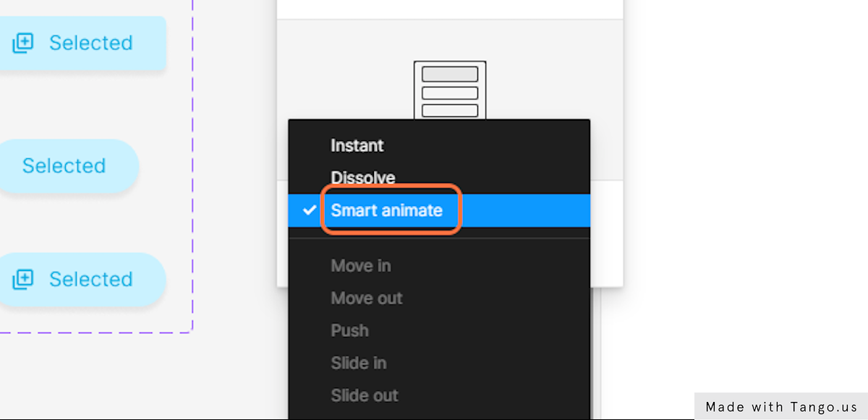Click the top Selected button label
Image resolution: width=868 pixels, height=420 pixels.
(91, 43)
